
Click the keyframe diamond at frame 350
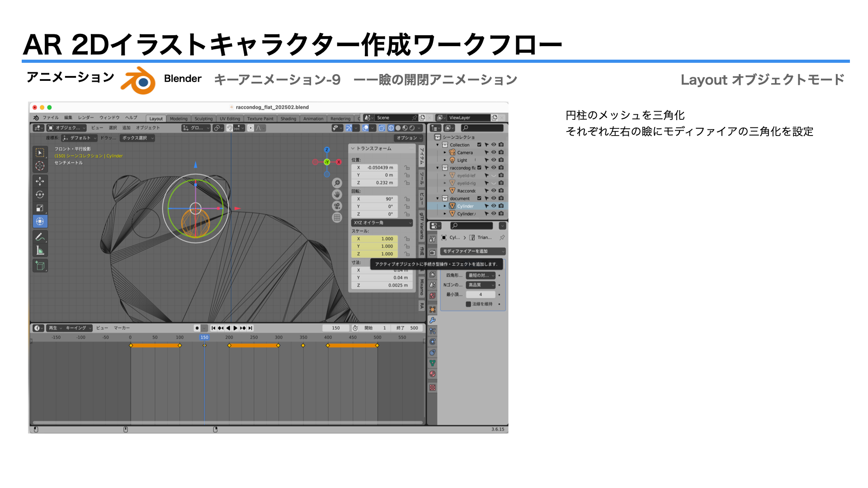click(x=303, y=346)
